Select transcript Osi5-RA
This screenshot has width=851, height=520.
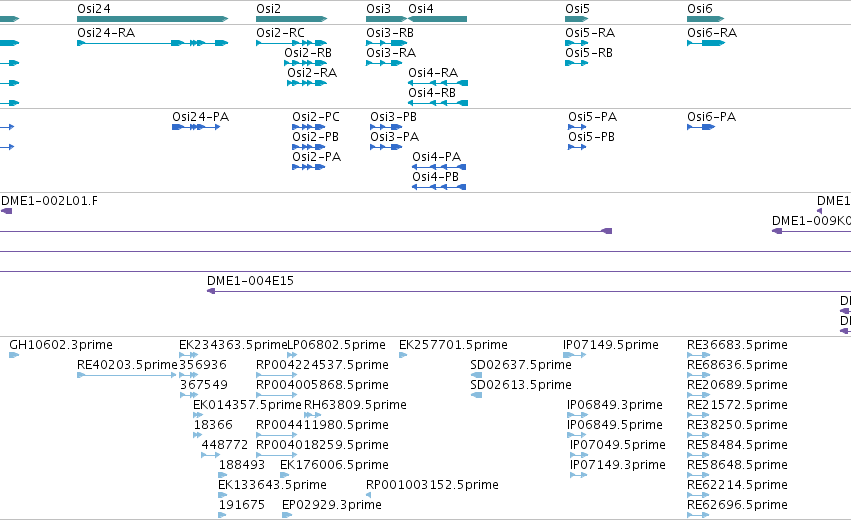576,43
